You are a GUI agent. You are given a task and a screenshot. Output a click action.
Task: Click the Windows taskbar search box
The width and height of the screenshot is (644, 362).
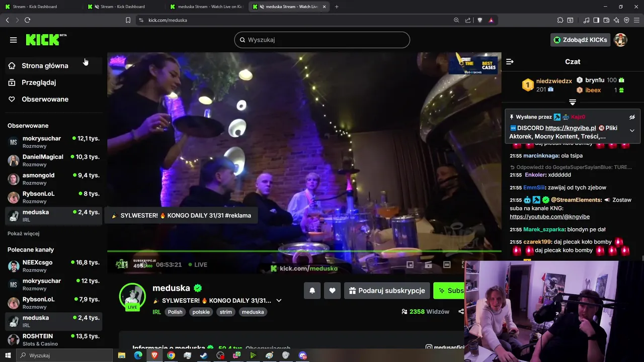64,355
